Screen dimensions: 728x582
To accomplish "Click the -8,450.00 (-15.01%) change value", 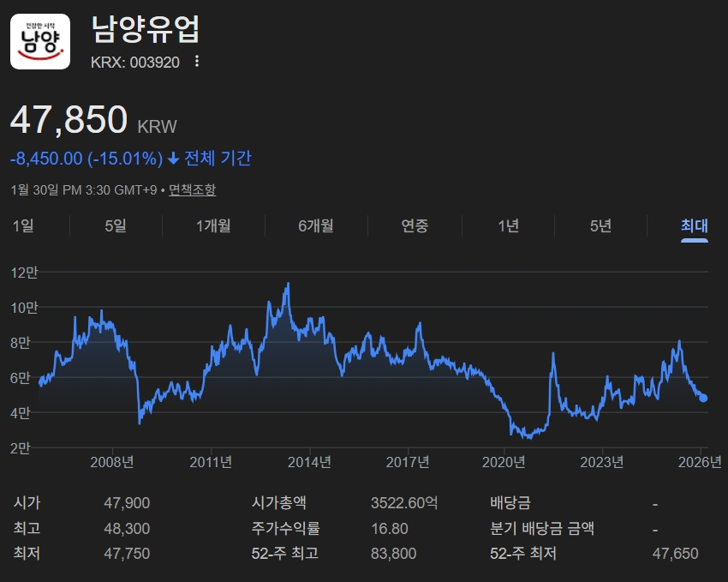I will click(87, 159).
